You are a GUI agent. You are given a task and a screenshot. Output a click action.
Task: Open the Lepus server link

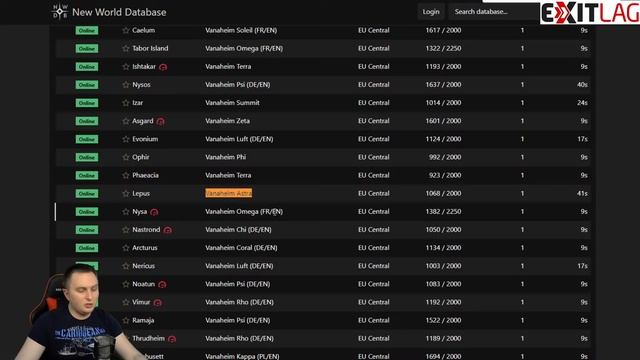tap(141, 193)
